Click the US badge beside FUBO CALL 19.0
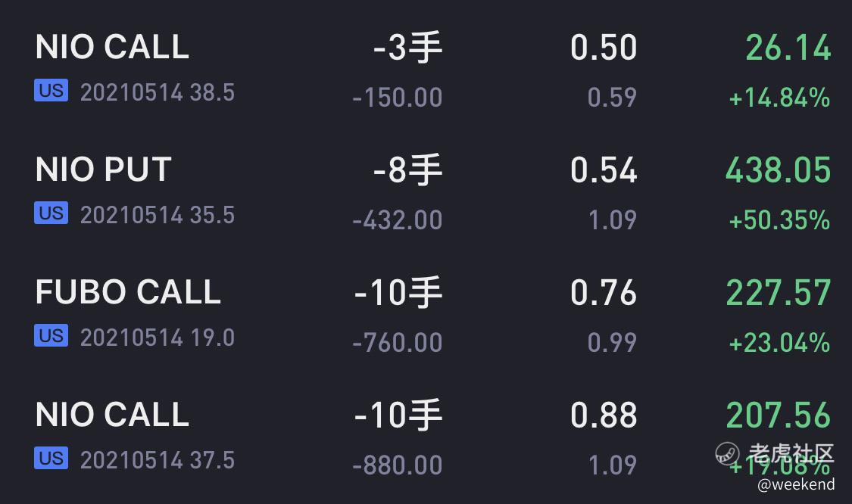The width and height of the screenshot is (852, 504). [x=51, y=336]
